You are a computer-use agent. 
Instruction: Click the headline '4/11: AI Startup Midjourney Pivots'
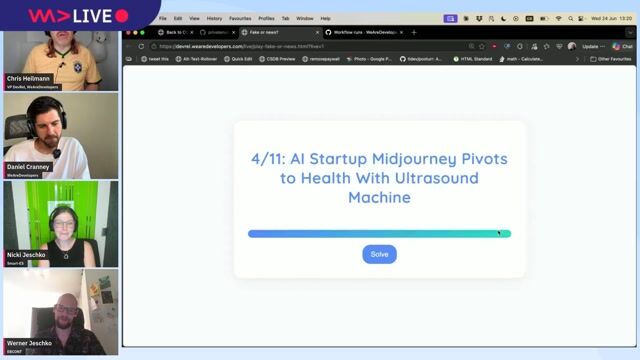pyautogui.click(x=379, y=159)
